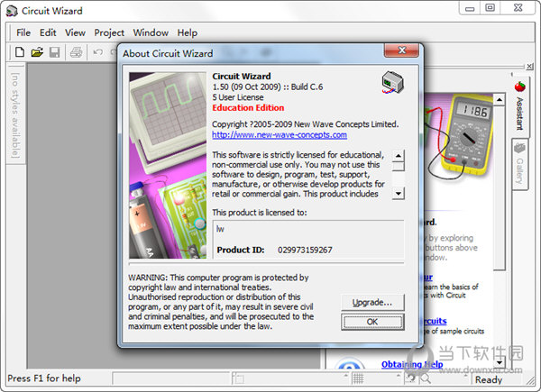
Task: Open the Window menu
Action: click(151, 32)
